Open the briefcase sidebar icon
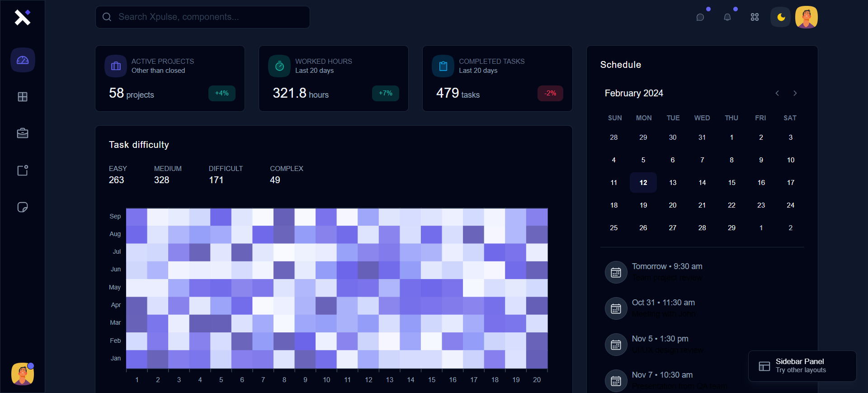The height and width of the screenshot is (393, 868). click(23, 133)
